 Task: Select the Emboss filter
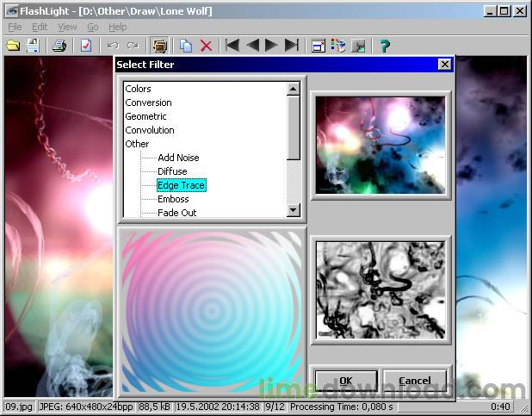click(x=173, y=199)
